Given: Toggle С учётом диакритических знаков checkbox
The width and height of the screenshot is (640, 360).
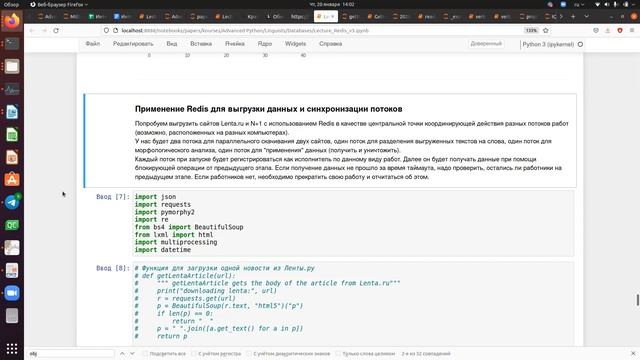Looking at the screenshot, I should click(x=249, y=353).
